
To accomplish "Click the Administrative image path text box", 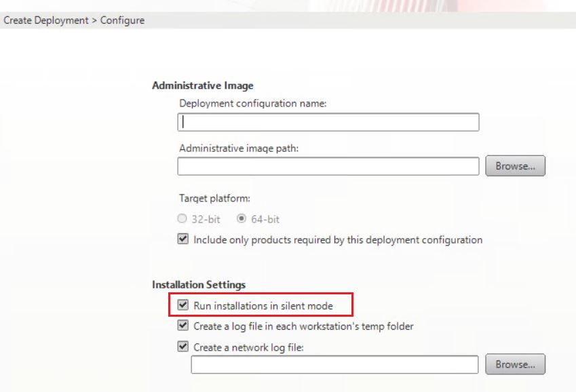I will click(x=328, y=165).
